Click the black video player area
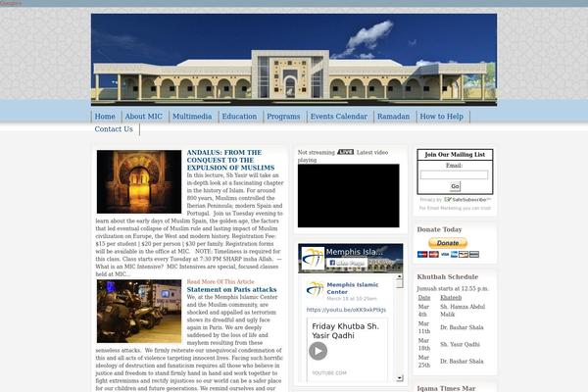This screenshot has width=588, height=392. tap(348, 195)
